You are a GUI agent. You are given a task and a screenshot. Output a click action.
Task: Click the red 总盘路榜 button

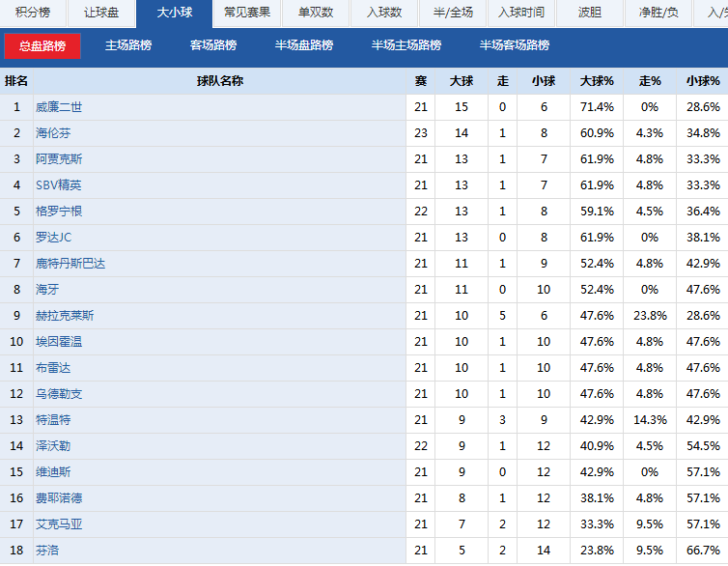click(42, 46)
